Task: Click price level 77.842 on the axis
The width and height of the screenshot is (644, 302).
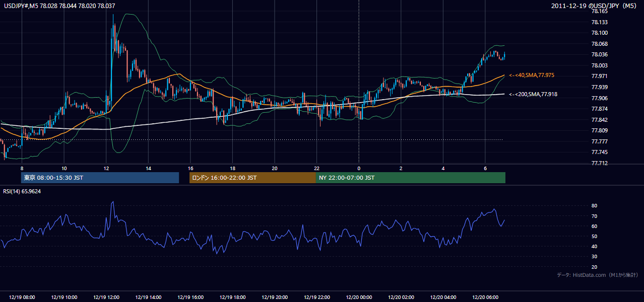Action: 599,120
